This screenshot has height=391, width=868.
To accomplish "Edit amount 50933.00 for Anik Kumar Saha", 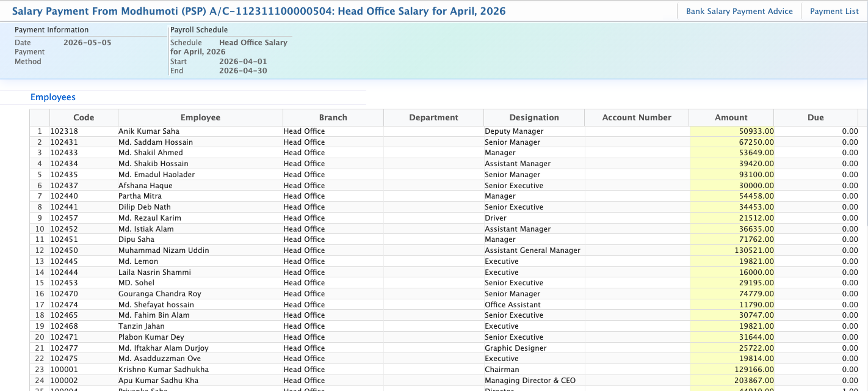I will pyautogui.click(x=731, y=131).
